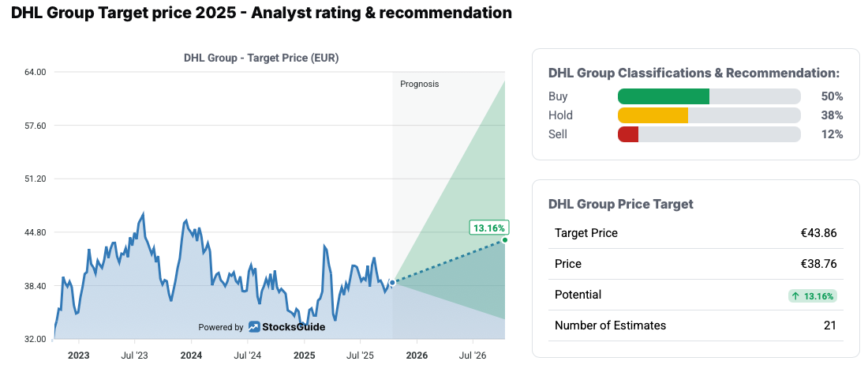Click the Prognosis label in chart
868x365 pixels.
[x=419, y=84]
